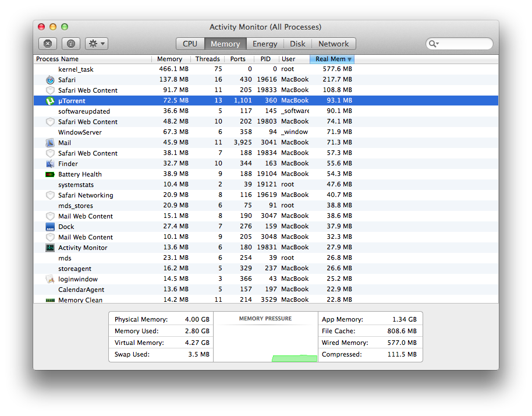Select the kernel_task process row
532x416 pixels.
pos(266,69)
